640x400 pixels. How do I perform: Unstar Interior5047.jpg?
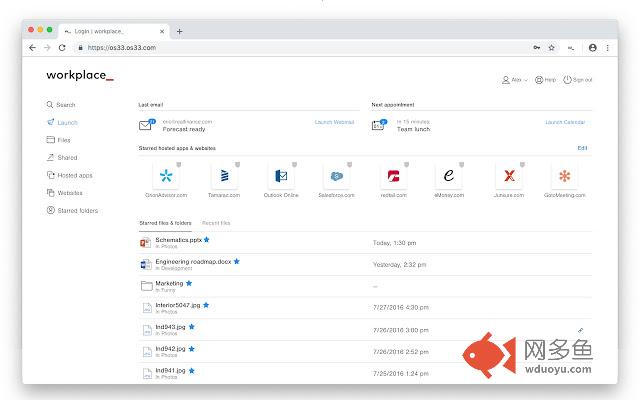coord(206,305)
